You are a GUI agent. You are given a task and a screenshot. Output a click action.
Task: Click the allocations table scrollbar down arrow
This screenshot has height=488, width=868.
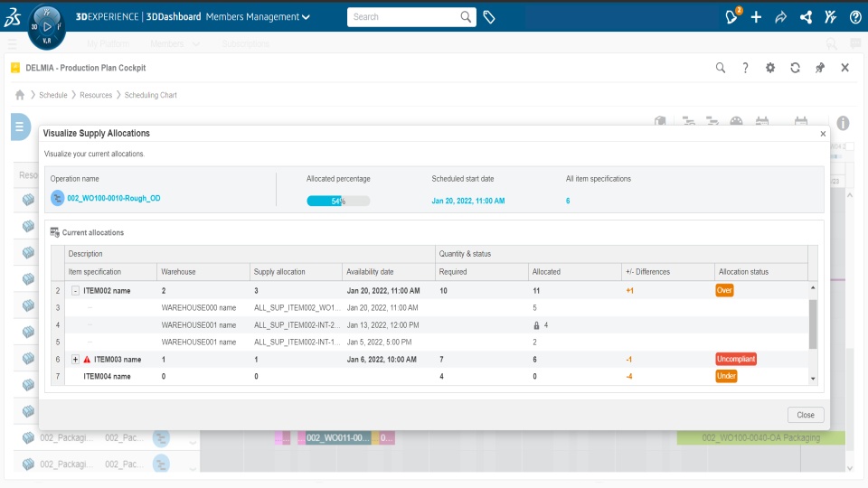click(x=813, y=379)
